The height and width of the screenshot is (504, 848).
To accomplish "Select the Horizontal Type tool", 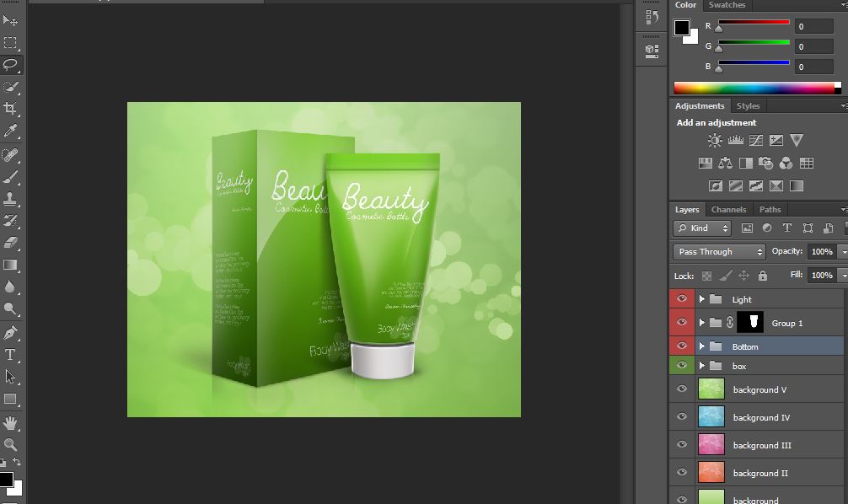I will pos(11,355).
